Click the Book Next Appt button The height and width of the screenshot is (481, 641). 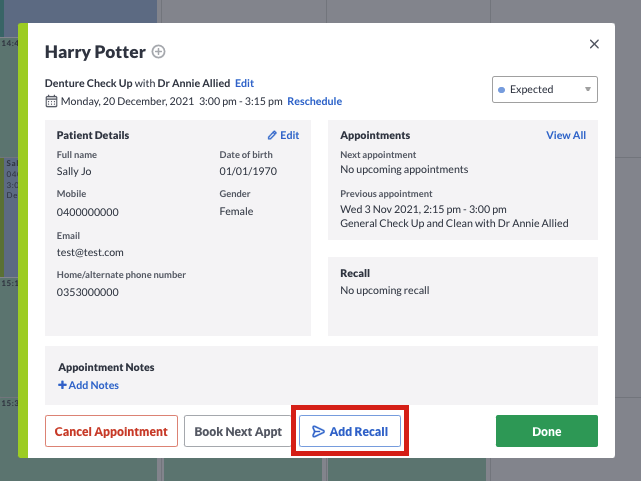(x=238, y=431)
